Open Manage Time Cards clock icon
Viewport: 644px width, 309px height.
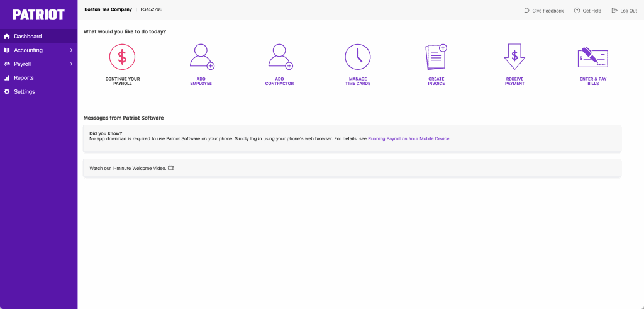357,57
